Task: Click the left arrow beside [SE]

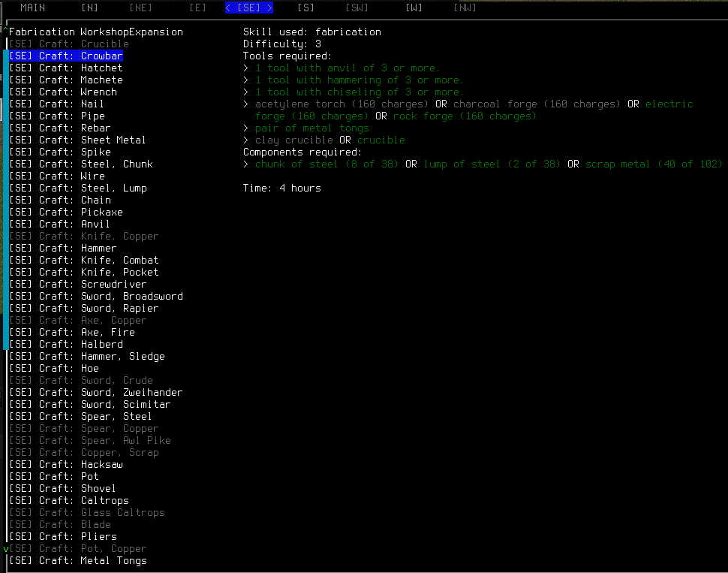Action: click(x=228, y=8)
